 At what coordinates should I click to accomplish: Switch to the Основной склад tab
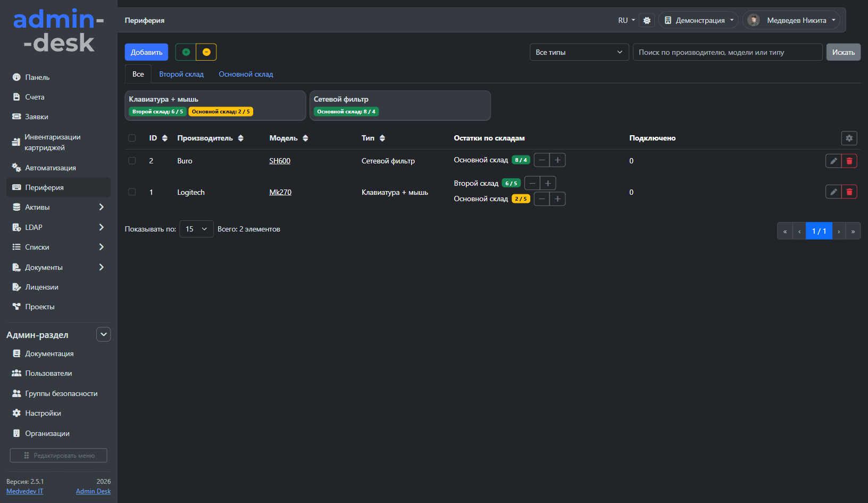coord(246,74)
